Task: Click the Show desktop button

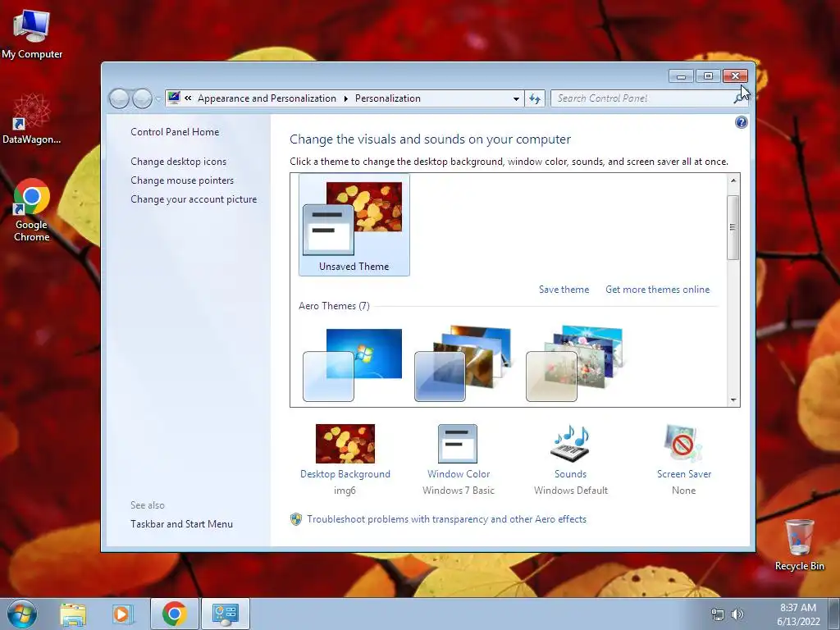Action: coord(834,614)
